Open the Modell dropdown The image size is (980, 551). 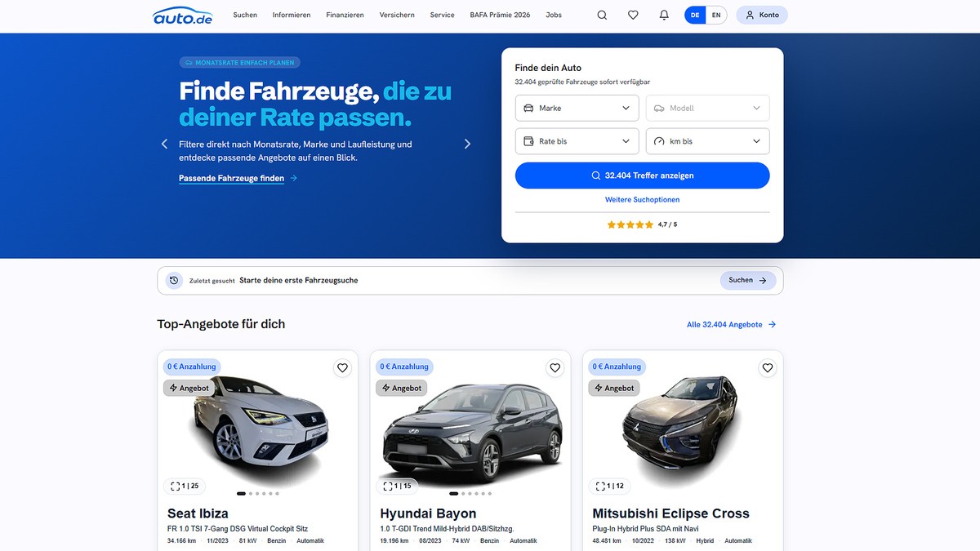[x=707, y=108]
